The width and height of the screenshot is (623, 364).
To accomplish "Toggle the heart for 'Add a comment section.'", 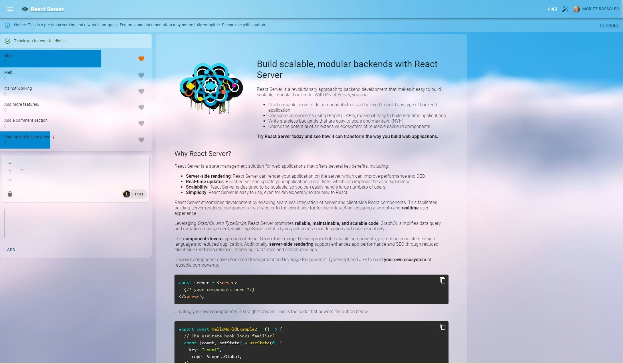I will (141, 123).
